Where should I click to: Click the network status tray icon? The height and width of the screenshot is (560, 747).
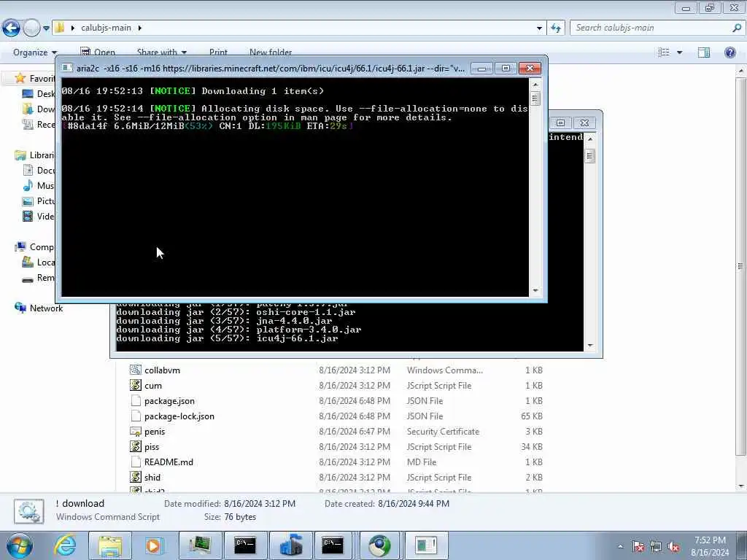pos(656,547)
